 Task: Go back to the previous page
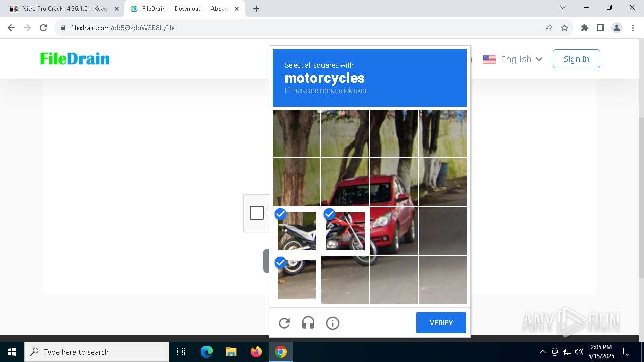point(11,28)
